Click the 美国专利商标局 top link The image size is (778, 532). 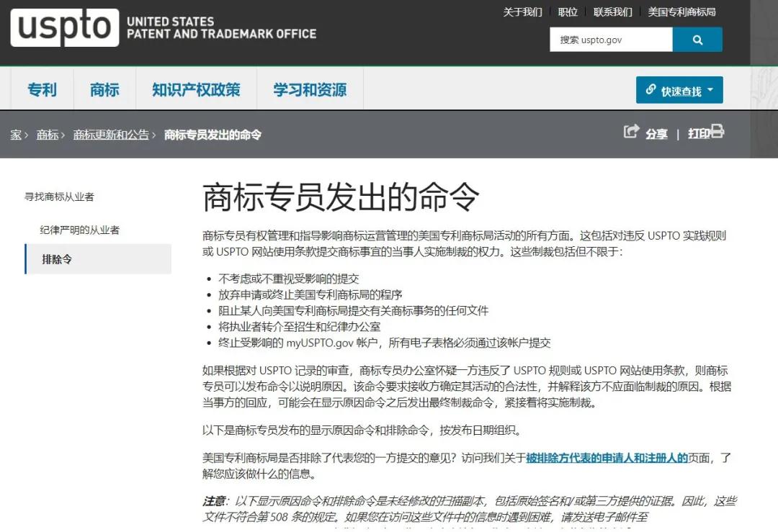pos(681,12)
